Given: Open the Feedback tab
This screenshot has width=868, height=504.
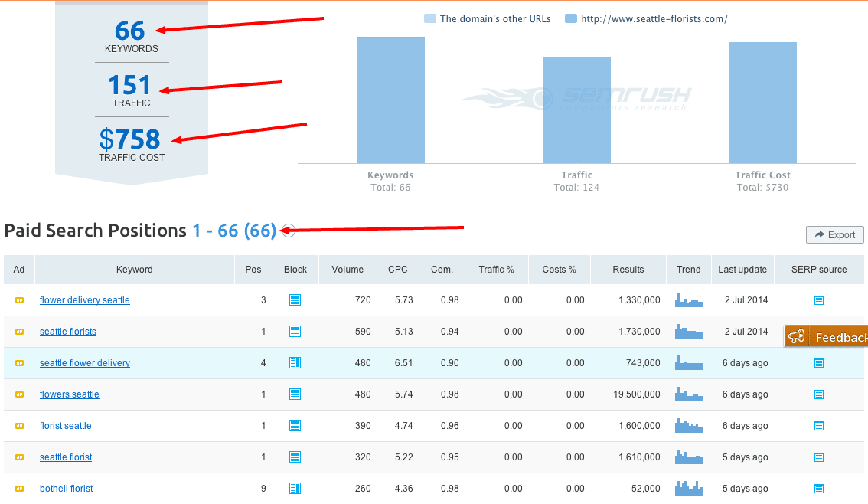Looking at the screenshot, I should click(x=827, y=337).
